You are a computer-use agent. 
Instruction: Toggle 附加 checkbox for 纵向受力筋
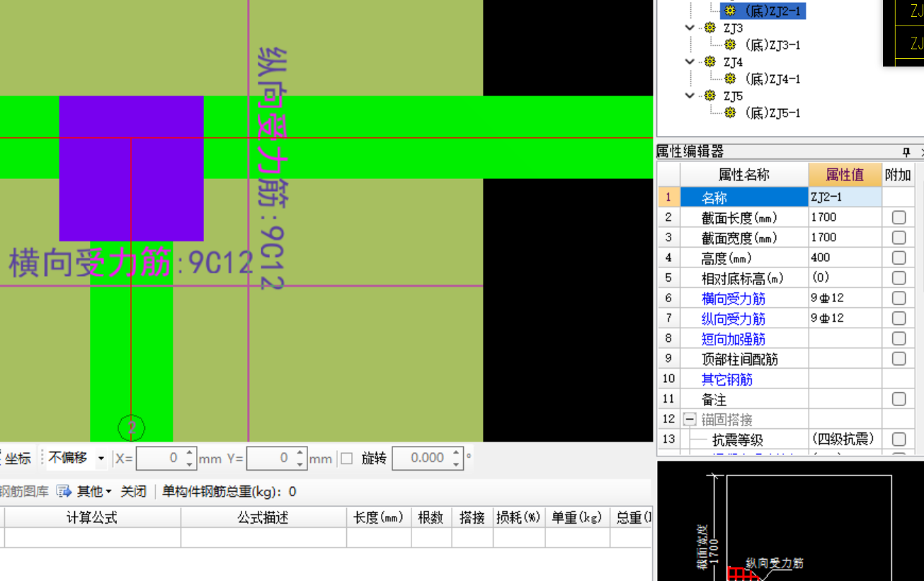click(x=899, y=318)
